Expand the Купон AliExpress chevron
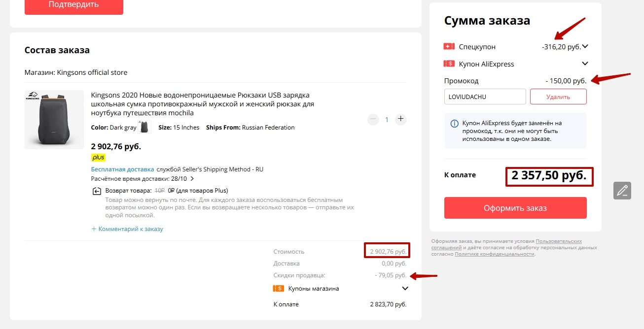This screenshot has width=644, height=329. pyautogui.click(x=585, y=64)
